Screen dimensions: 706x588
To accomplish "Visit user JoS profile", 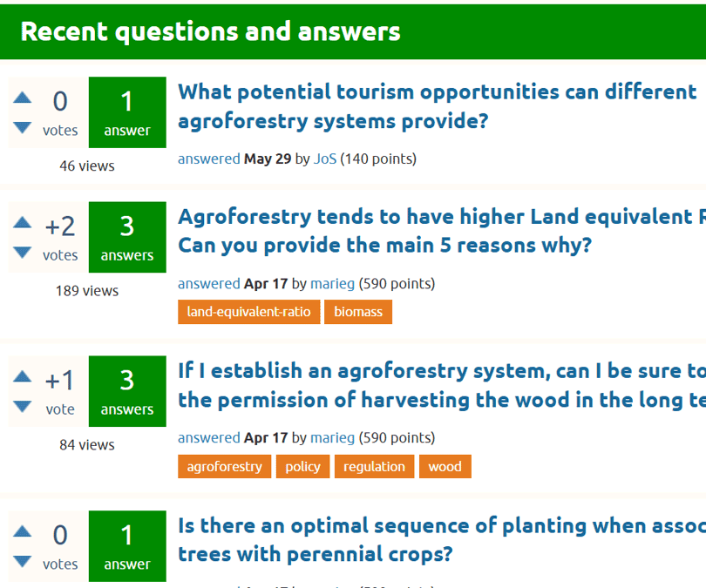I will click(324, 159).
